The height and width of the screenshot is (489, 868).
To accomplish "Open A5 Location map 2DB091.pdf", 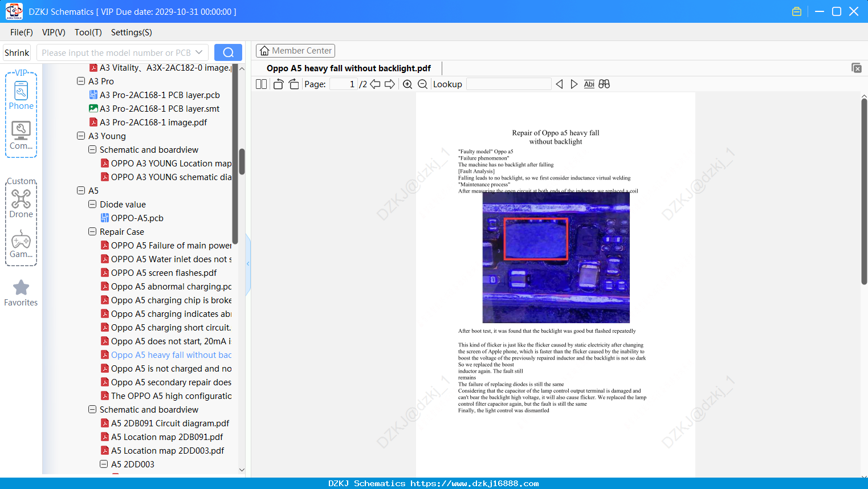I will tap(162, 437).
